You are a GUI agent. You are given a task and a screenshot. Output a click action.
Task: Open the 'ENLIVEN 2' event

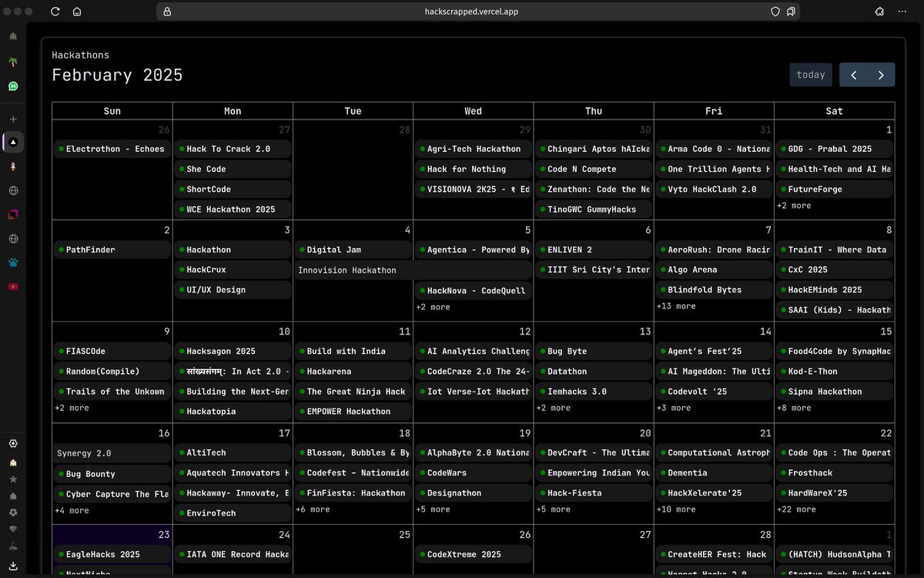[593, 250]
